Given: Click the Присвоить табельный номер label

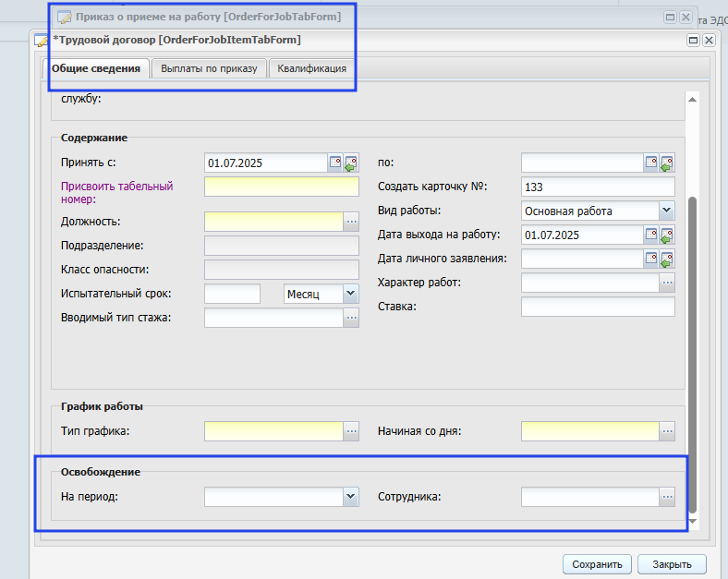Looking at the screenshot, I should pyautogui.click(x=117, y=192).
